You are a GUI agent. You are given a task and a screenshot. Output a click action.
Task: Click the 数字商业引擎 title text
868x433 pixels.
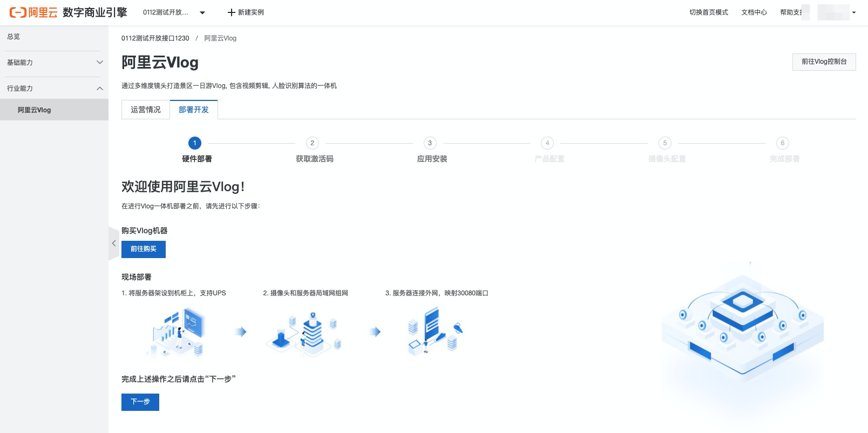(95, 12)
